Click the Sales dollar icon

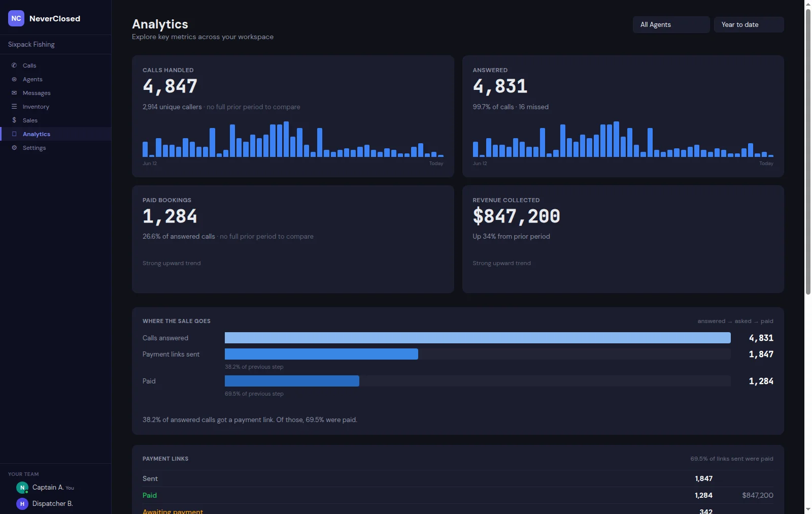point(14,120)
